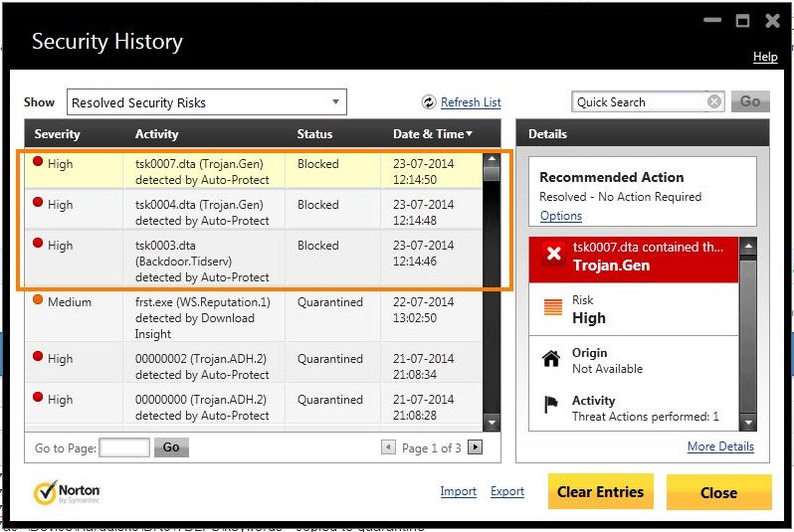Click the Refresh List circular arrows icon
794x532 pixels.
tap(429, 102)
